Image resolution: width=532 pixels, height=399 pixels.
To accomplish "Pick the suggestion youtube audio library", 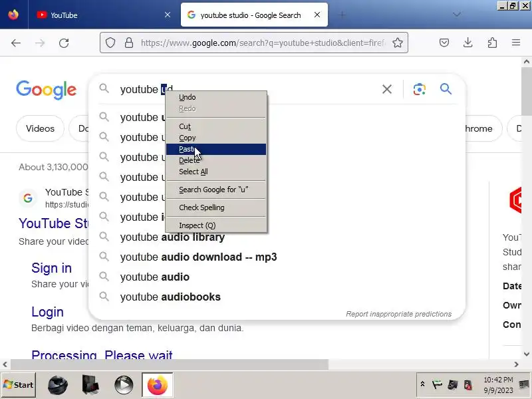I will coord(277,237).
